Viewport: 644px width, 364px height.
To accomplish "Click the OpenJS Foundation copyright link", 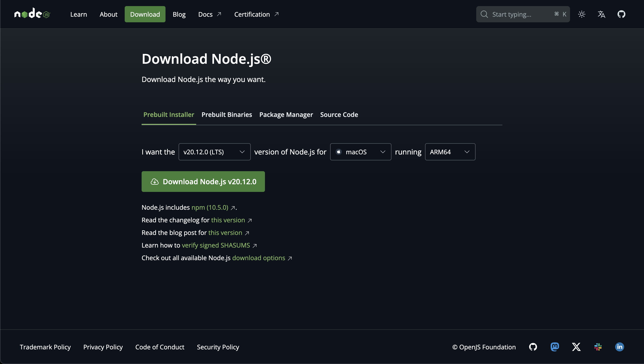I will tap(484, 347).
